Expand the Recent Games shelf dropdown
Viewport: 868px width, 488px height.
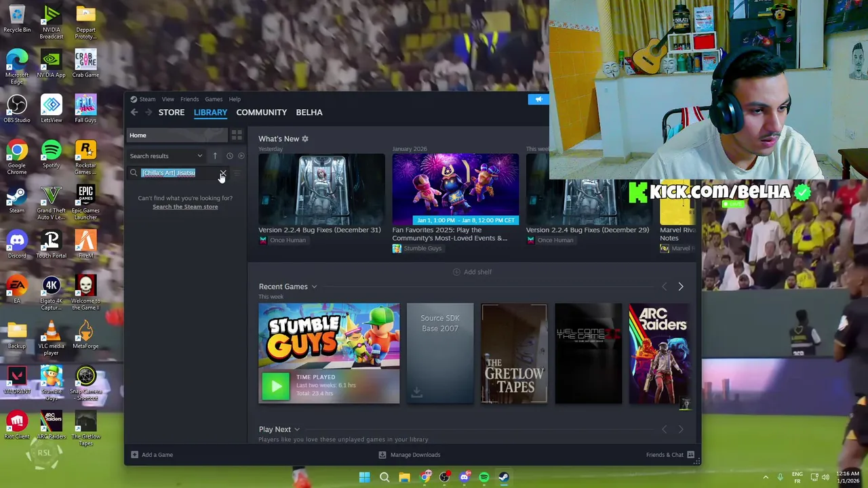314,287
